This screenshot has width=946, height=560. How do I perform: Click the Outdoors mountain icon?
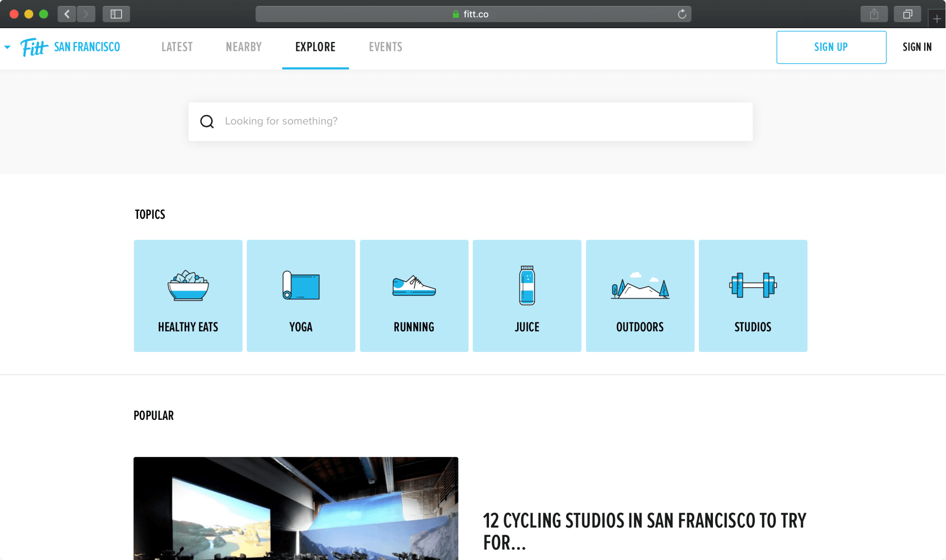(x=640, y=285)
